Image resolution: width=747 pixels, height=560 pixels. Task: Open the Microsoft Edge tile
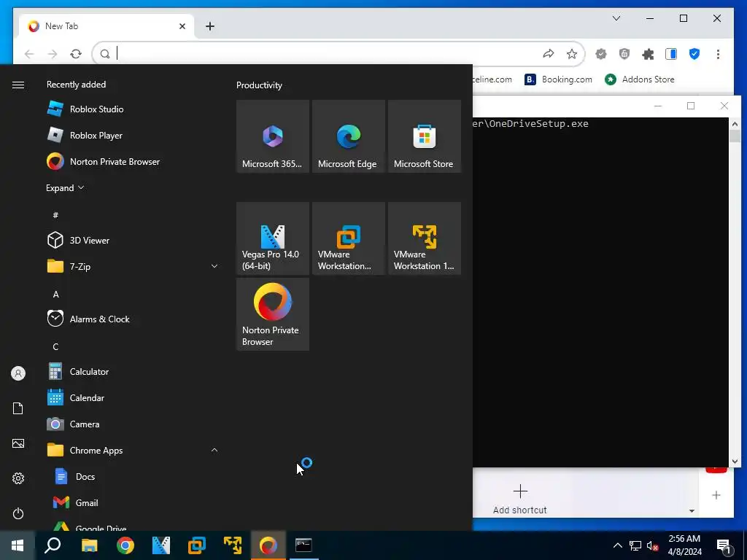tap(348, 136)
